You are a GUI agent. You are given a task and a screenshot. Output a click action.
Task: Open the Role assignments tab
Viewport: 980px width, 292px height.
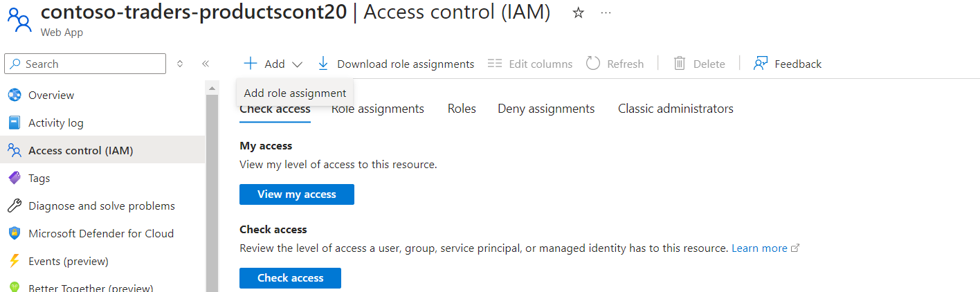coord(378,109)
